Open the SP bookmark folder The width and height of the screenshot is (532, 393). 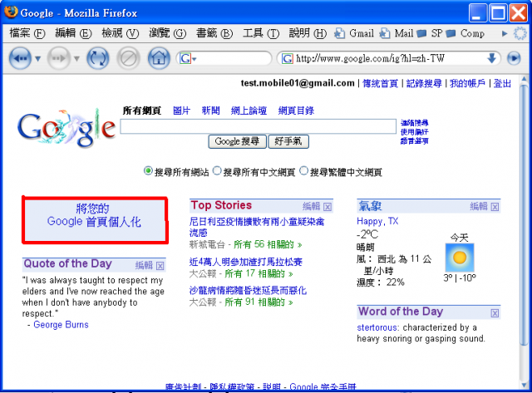pos(430,33)
